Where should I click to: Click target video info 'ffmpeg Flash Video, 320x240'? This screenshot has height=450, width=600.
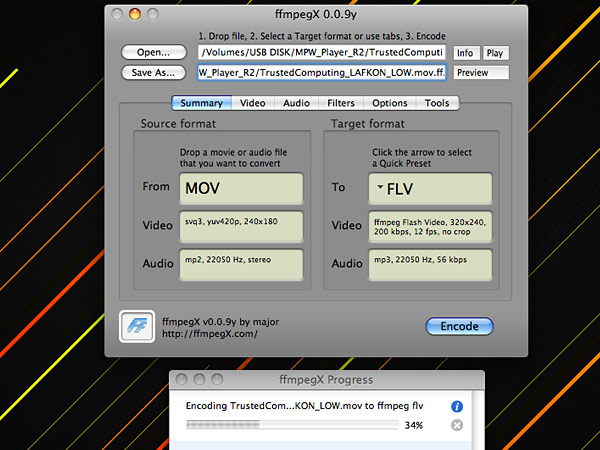coord(430,227)
